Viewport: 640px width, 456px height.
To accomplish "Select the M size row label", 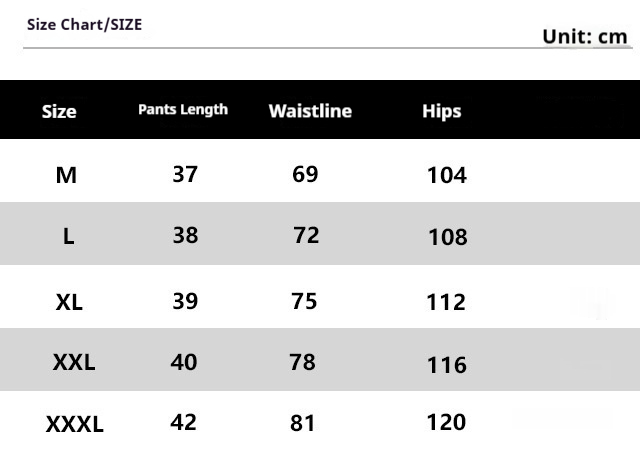I will tap(66, 176).
